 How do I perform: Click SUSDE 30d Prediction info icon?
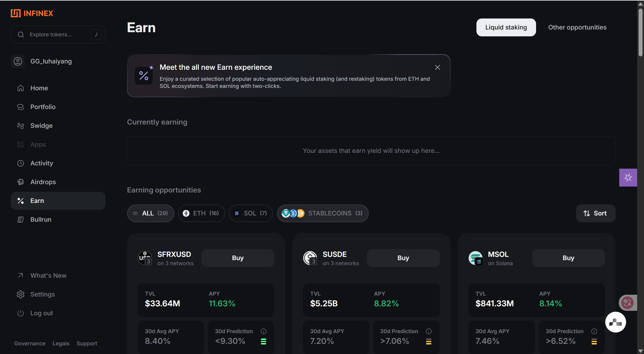click(x=429, y=331)
